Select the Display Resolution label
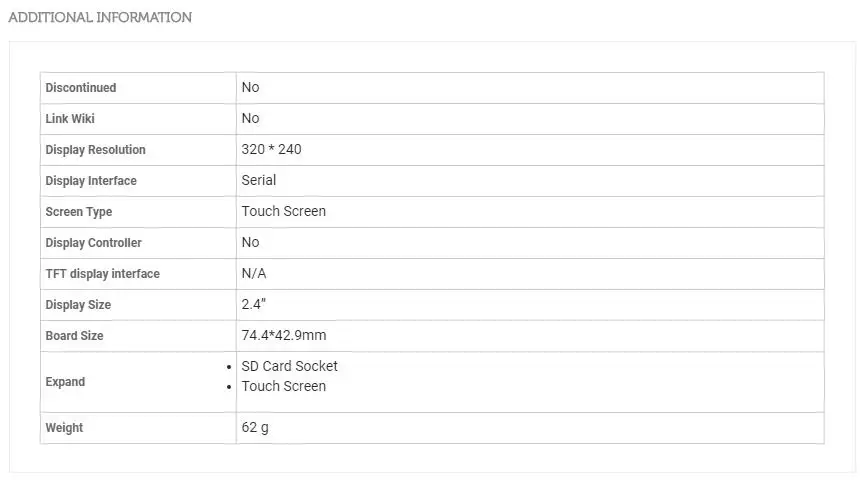The width and height of the screenshot is (866, 480). coord(96,150)
